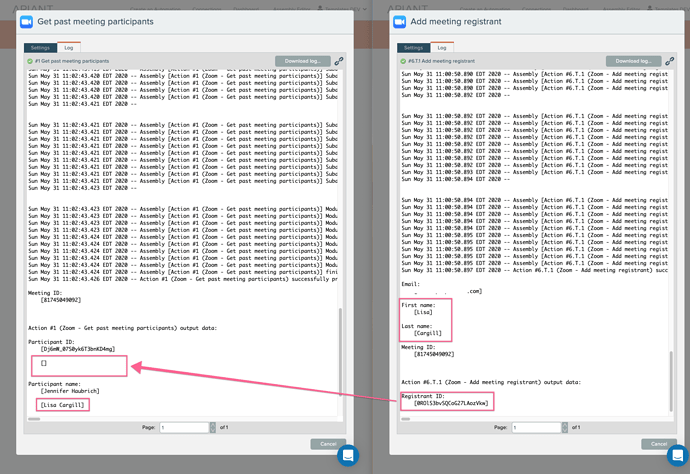The height and width of the screenshot is (474, 690).
Task: Click Page number field in right dialog
Action: tap(536, 427)
